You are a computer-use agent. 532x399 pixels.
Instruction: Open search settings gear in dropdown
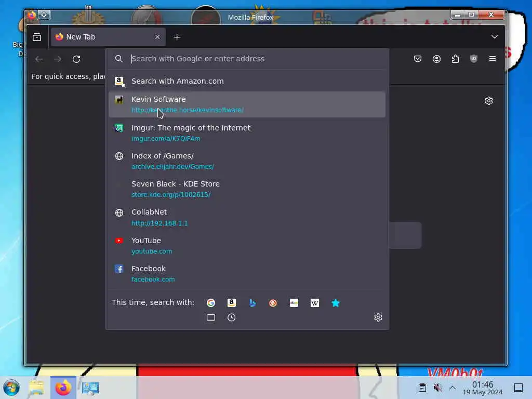pos(378,317)
